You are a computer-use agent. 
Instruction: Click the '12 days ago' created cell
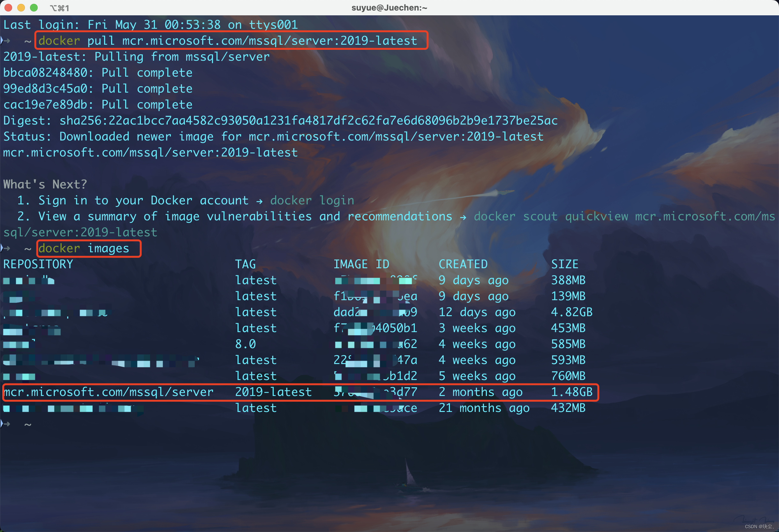[477, 312]
